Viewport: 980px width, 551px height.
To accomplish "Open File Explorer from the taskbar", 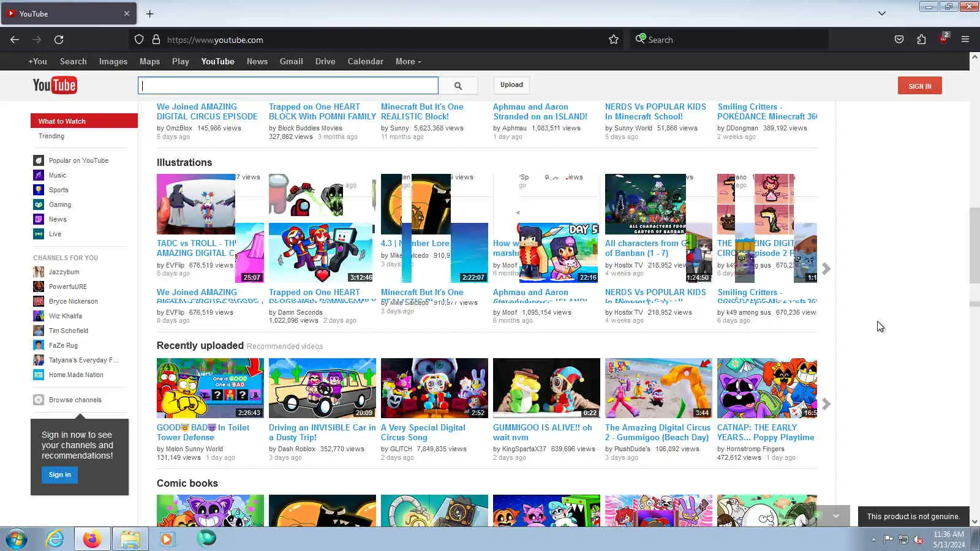I will 130,539.
